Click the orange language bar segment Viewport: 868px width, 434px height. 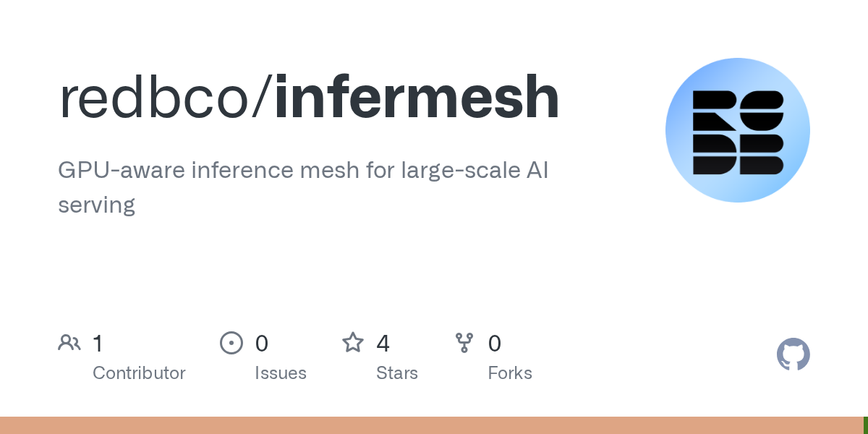(x=431, y=425)
